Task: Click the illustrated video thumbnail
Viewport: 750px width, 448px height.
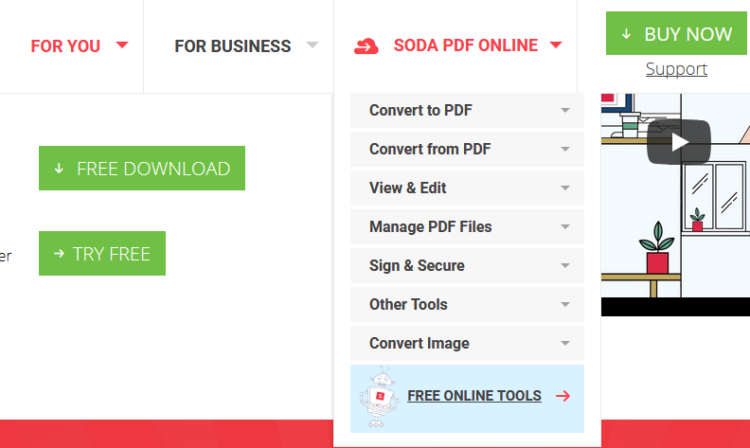Action: click(675, 205)
